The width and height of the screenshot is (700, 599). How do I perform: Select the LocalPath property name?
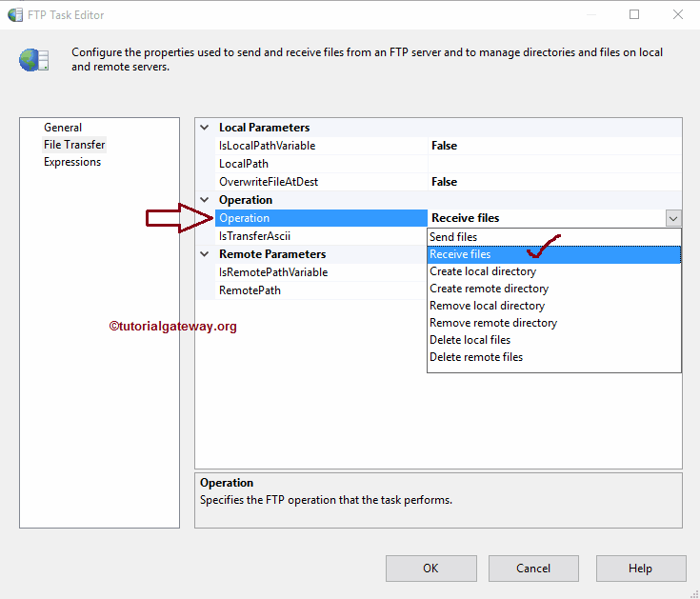[x=243, y=164]
